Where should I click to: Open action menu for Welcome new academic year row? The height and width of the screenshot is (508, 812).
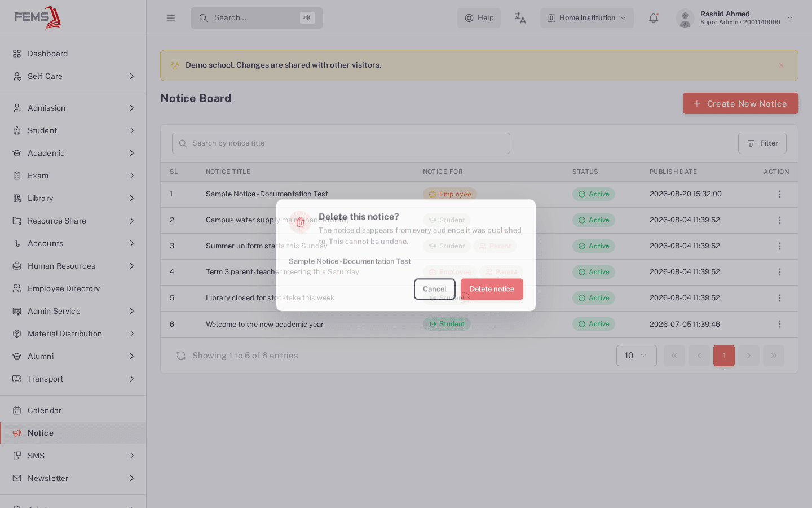[x=780, y=324]
